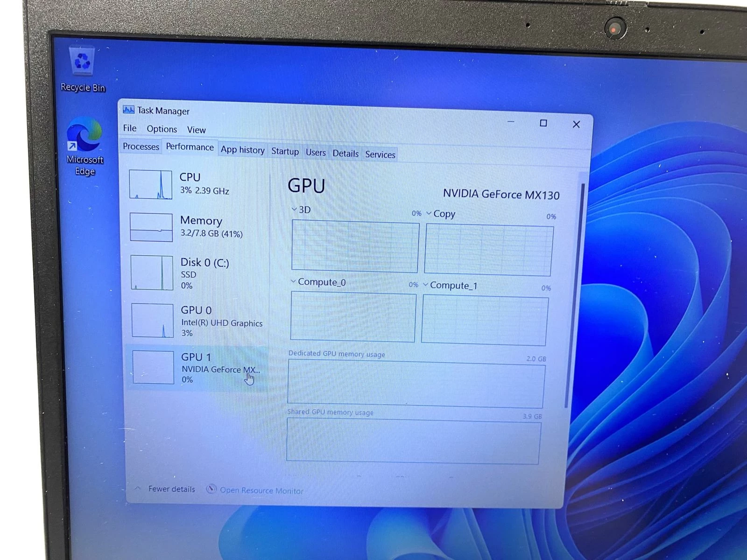The height and width of the screenshot is (560, 747).
Task: Collapse the Compute_0 section
Action: [x=293, y=282]
